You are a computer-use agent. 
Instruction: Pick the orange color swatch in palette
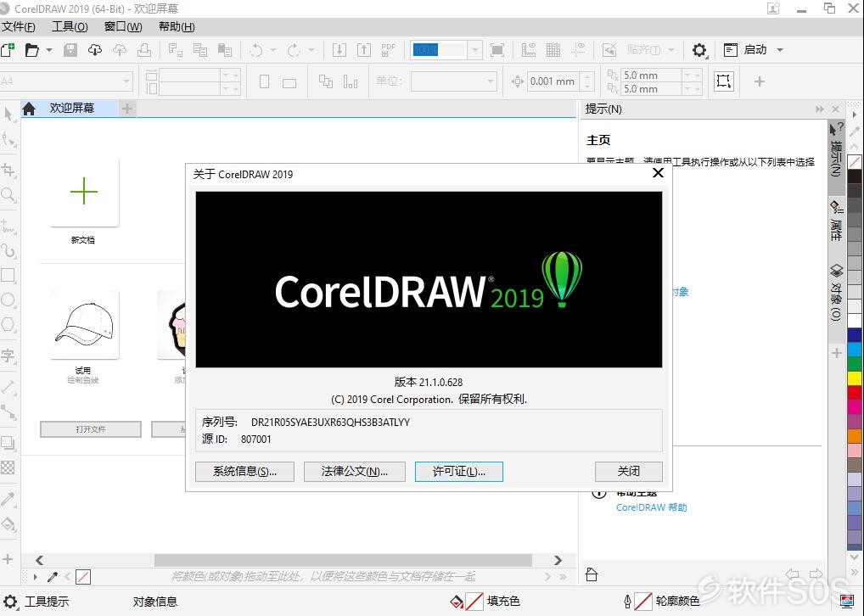pos(854,436)
